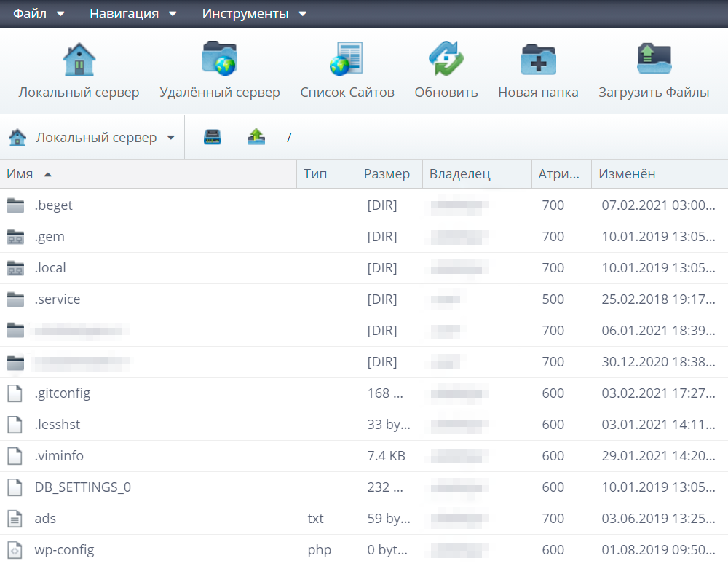This screenshot has height=577, width=728.
Task: Expand the Инструменты menu dropdown
Action: (254, 14)
